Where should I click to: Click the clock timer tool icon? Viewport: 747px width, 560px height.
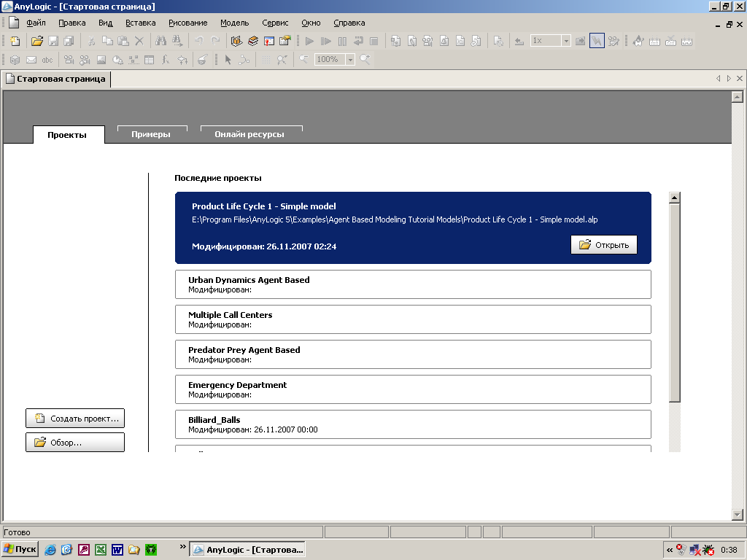point(117,60)
